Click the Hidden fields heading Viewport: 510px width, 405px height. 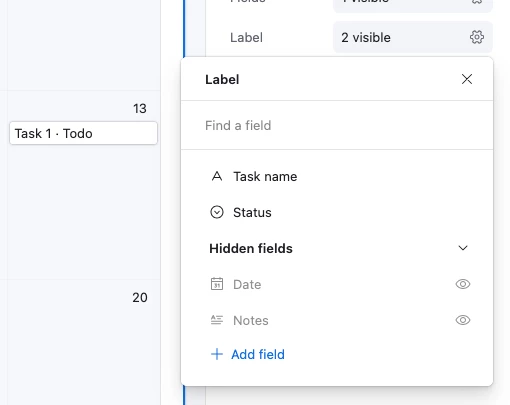point(251,249)
